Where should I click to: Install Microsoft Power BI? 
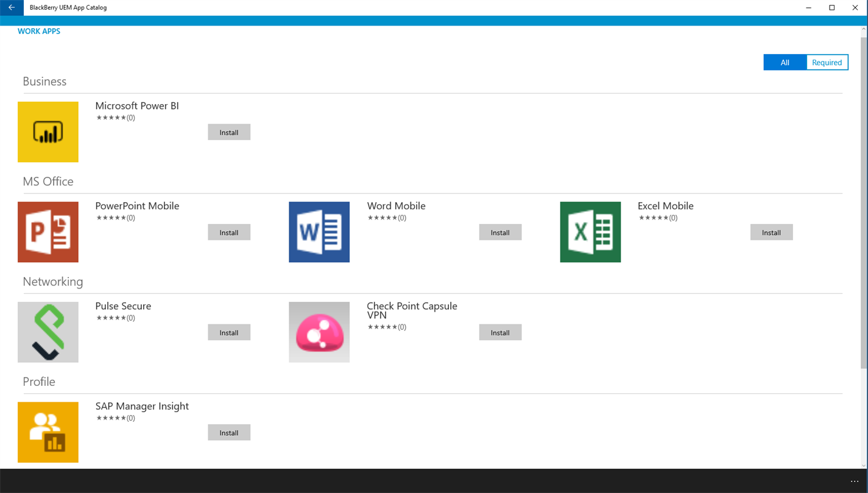(x=229, y=132)
